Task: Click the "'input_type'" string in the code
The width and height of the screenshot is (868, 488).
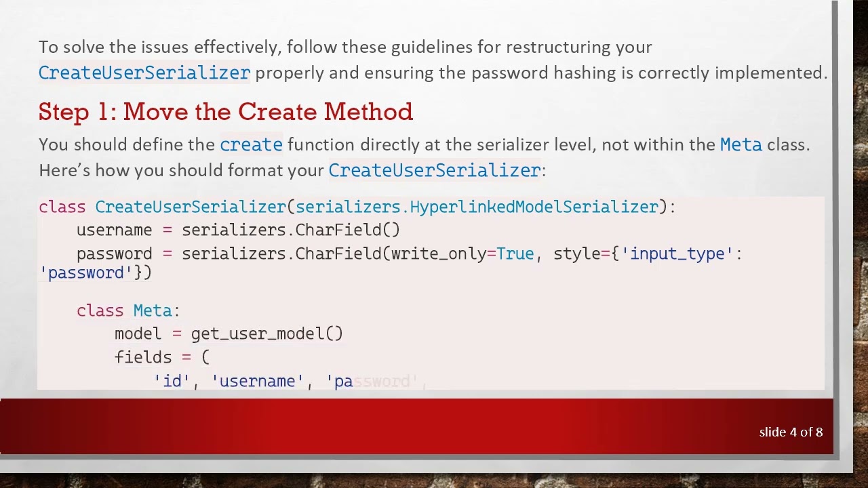Action: click(677, 253)
